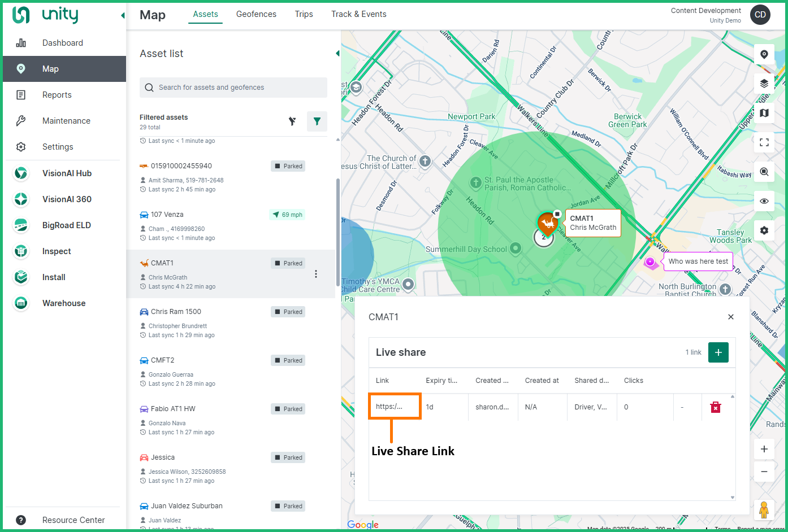The width and height of the screenshot is (788, 532).
Task: Go to Reports in sidebar
Action: click(x=57, y=95)
